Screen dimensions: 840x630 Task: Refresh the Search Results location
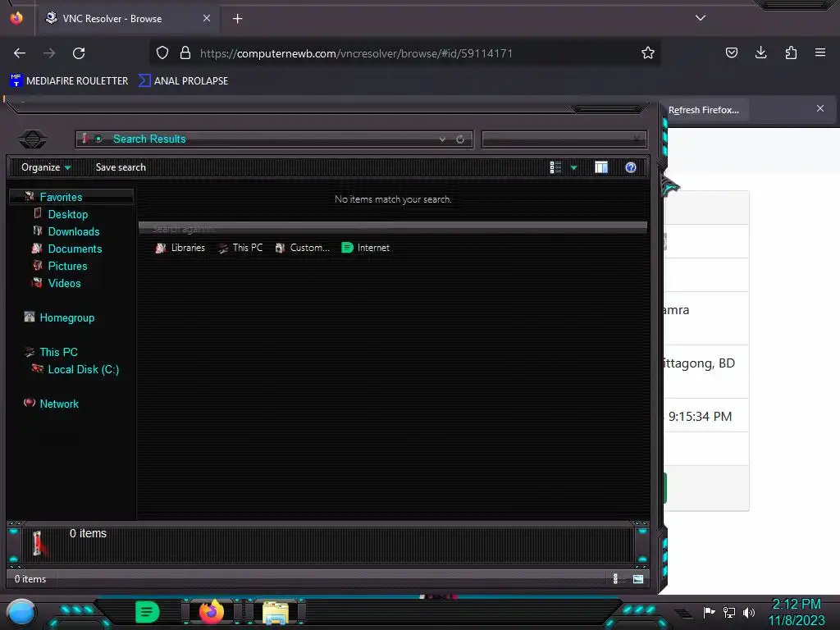pyautogui.click(x=460, y=139)
